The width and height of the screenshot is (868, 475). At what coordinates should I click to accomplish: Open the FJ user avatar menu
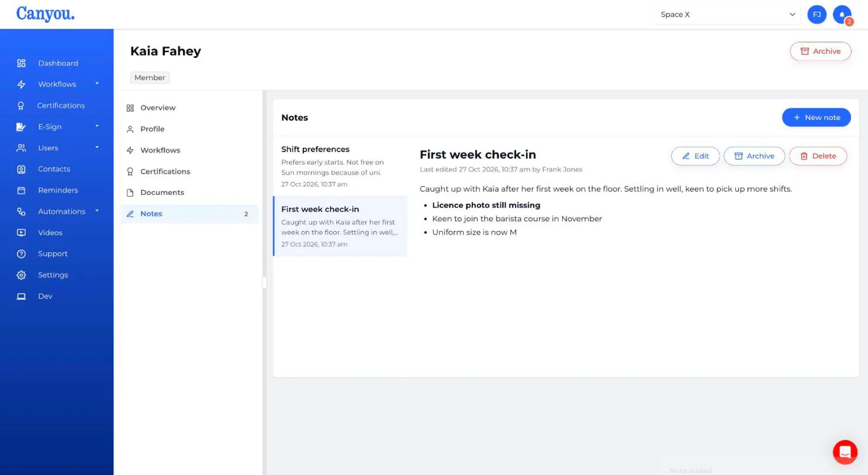(x=817, y=15)
